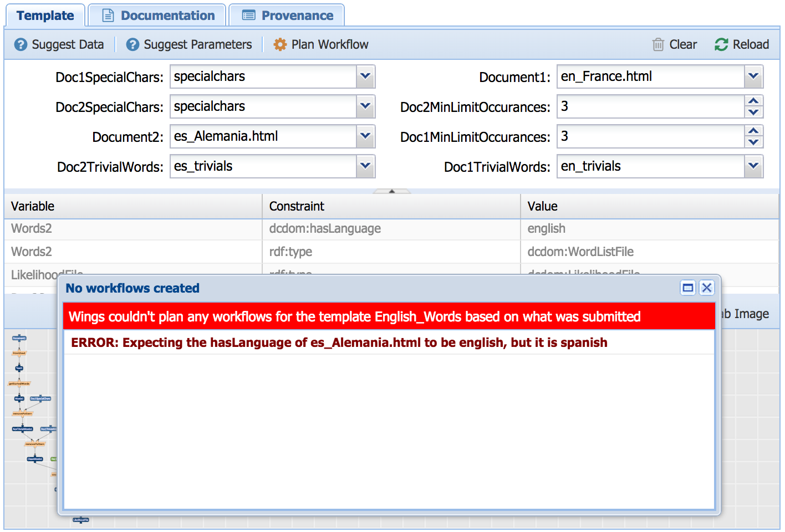Image resolution: width=785 pixels, height=532 pixels.
Task: Click the Variable column header
Action: pyautogui.click(x=133, y=206)
